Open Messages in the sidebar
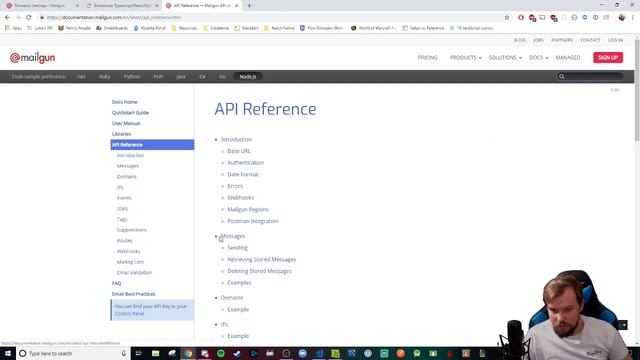 pyautogui.click(x=127, y=166)
